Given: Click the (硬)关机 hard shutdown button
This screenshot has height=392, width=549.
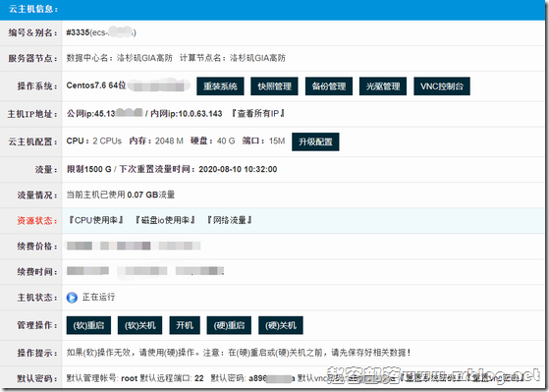Looking at the screenshot, I should coord(281,325).
